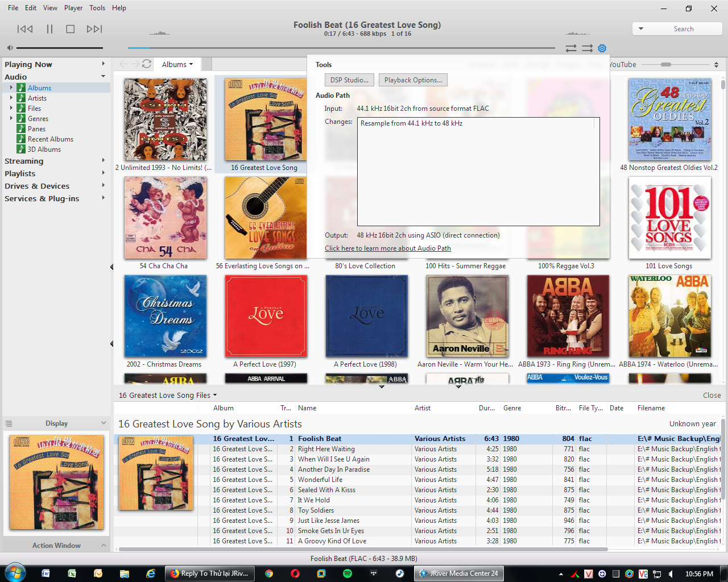
Task: Select the Aaron Neville album cover
Action: click(467, 316)
